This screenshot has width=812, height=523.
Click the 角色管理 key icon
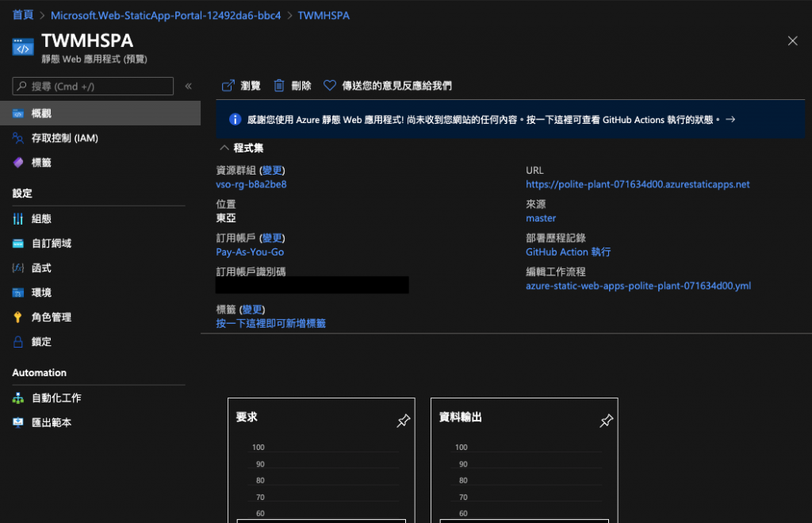coord(18,317)
